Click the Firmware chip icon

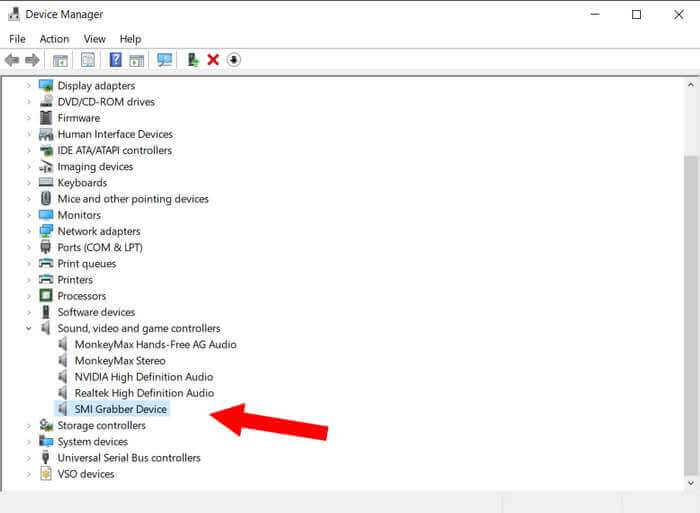pos(46,117)
